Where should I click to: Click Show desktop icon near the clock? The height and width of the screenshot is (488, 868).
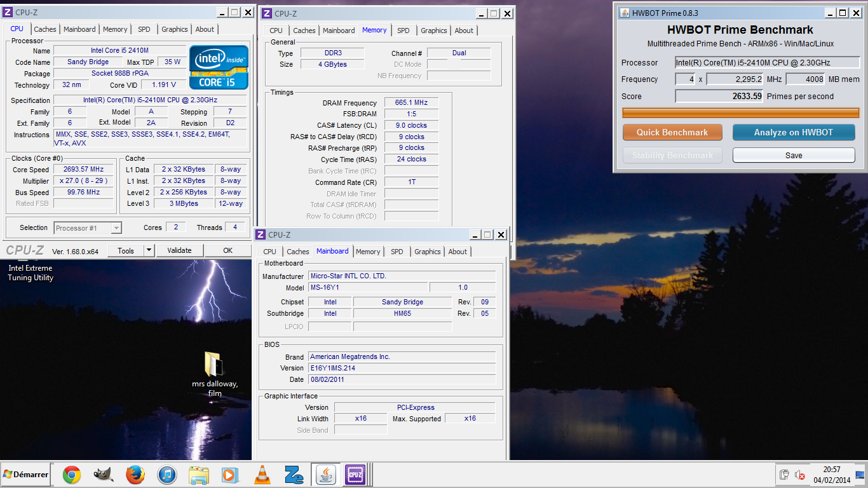coord(860,475)
